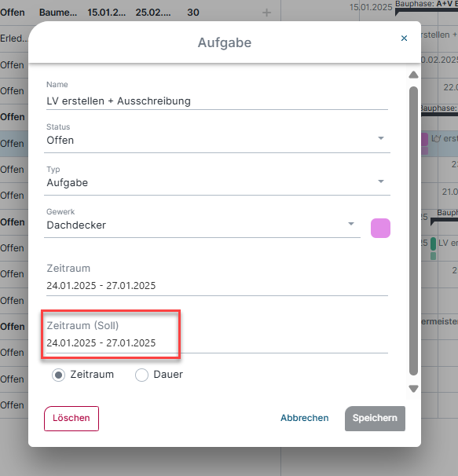Click the Löschen button
Viewport: 458px width, 476px height.
pos(71,419)
